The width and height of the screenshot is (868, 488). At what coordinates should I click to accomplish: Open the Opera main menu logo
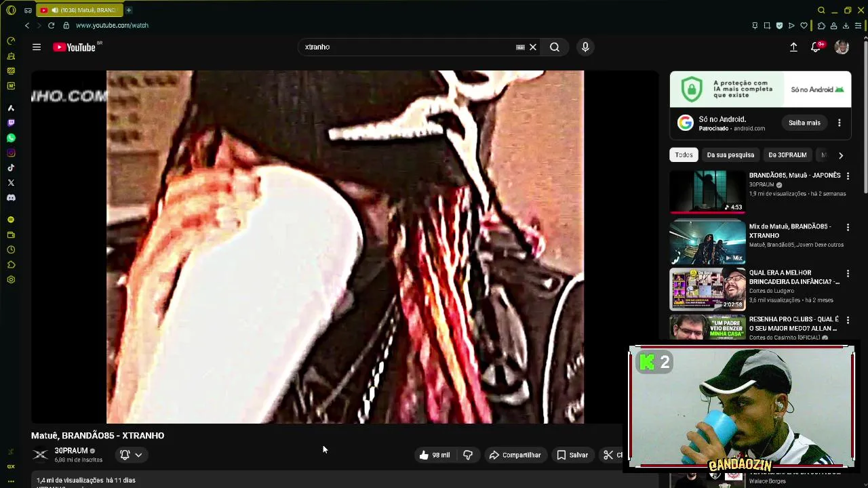pos(11,10)
